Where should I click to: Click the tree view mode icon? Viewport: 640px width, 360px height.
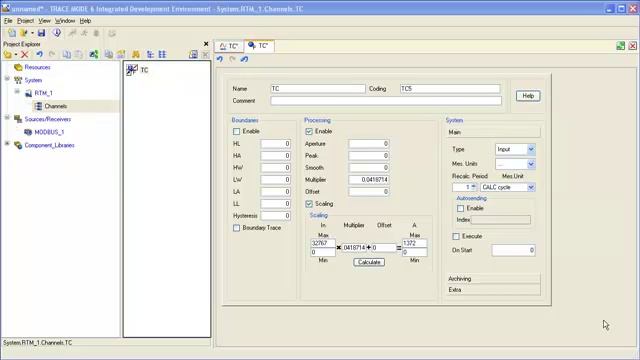(x=150, y=54)
